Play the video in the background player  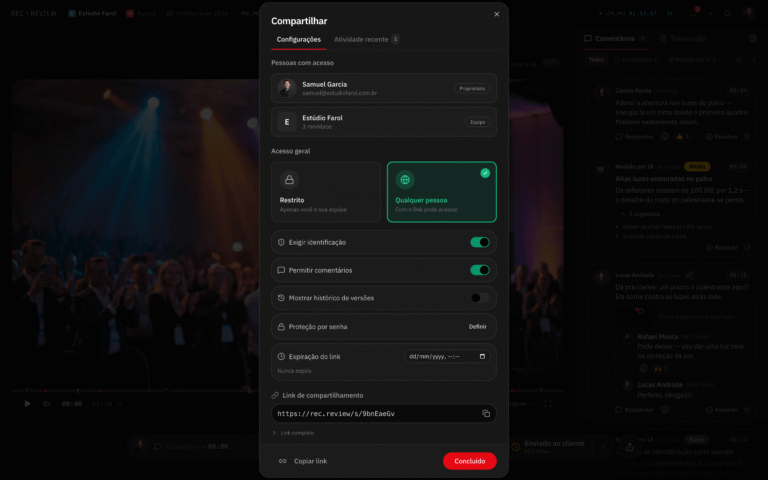[27, 404]
